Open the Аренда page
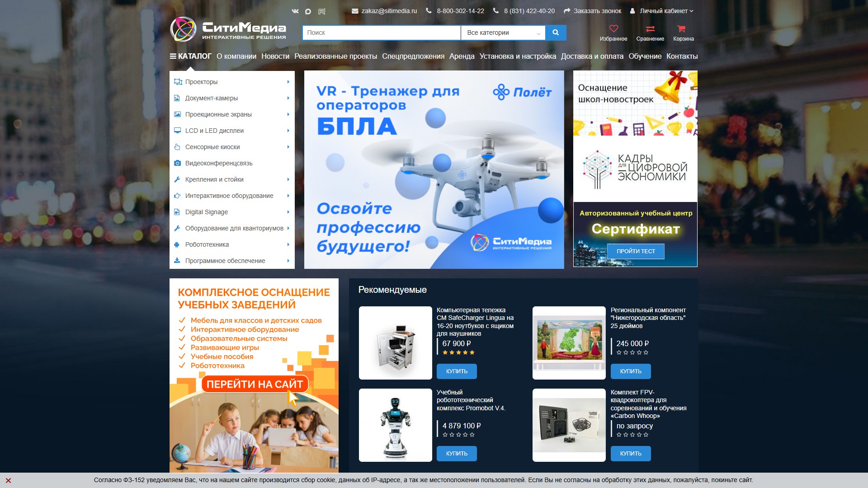This screenshot has height=488, width=868. (x=462, y=56)
